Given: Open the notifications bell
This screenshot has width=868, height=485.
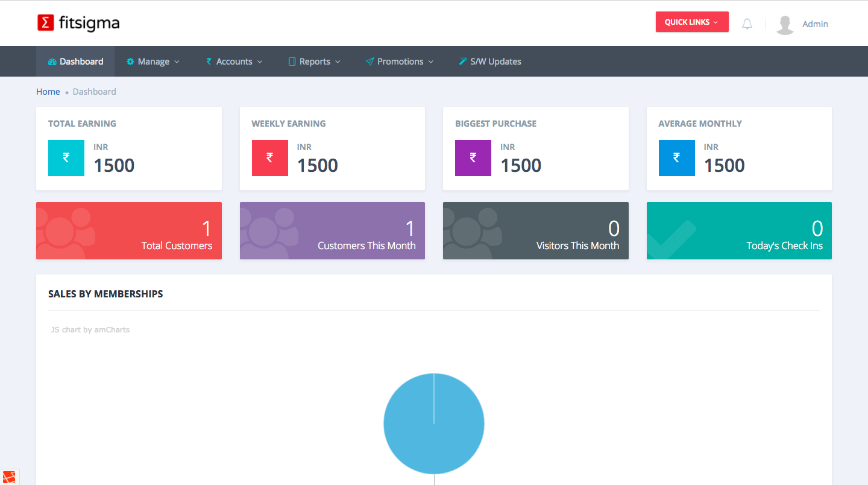Looking at the screenshot, I should [747, 24].
